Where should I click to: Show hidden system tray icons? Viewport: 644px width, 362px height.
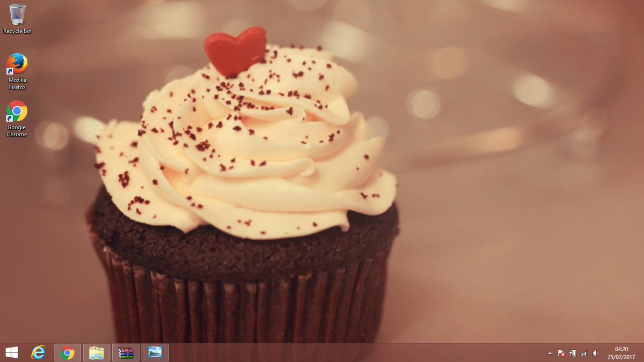[x=550, y=353]
